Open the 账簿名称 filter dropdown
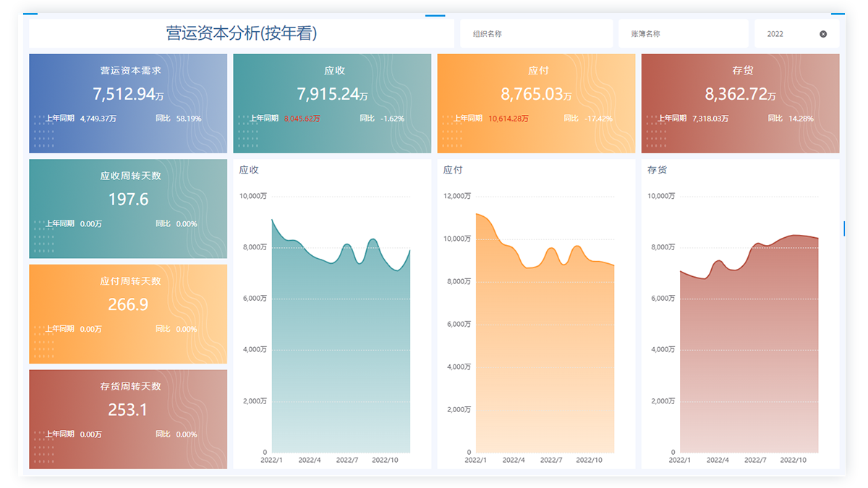The image size is (868, 488). 683,34
